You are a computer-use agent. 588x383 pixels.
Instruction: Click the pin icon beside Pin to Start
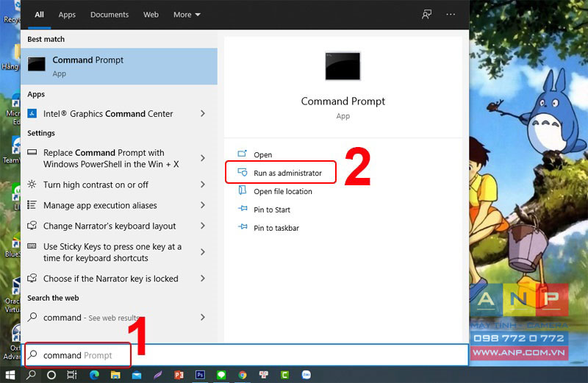[x=243, y=209]
